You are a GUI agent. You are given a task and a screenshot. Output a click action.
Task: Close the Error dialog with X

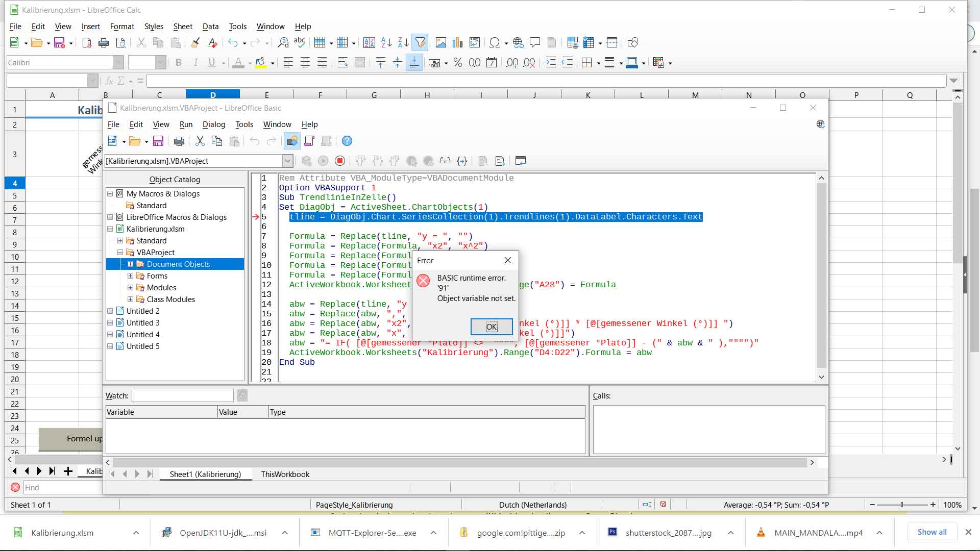click(x=508, y=260)
